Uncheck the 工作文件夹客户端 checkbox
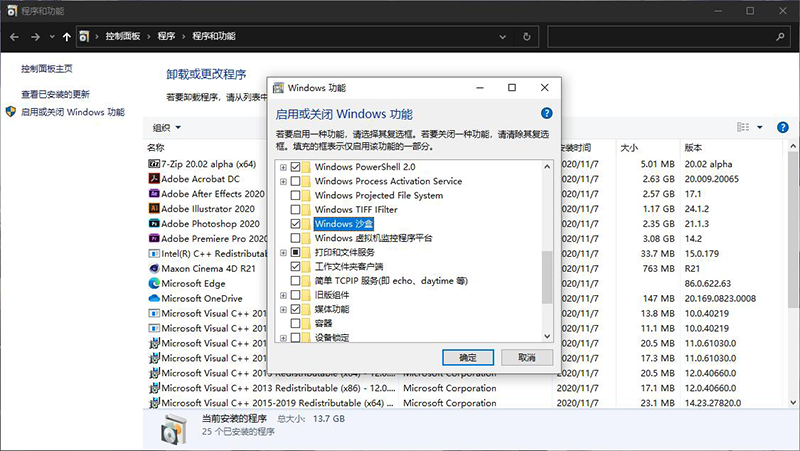This screenshot has width=800, height=451. [x=295, y=266]
